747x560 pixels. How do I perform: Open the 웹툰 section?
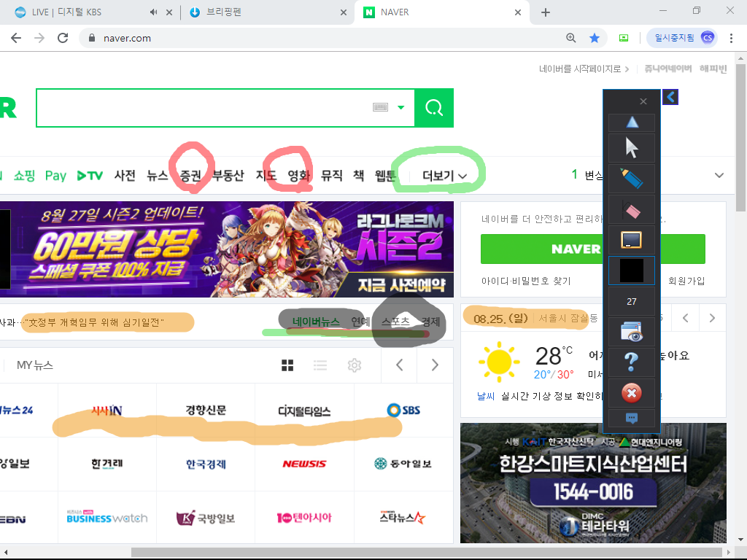pyautogui.click(x=385, y=176)
